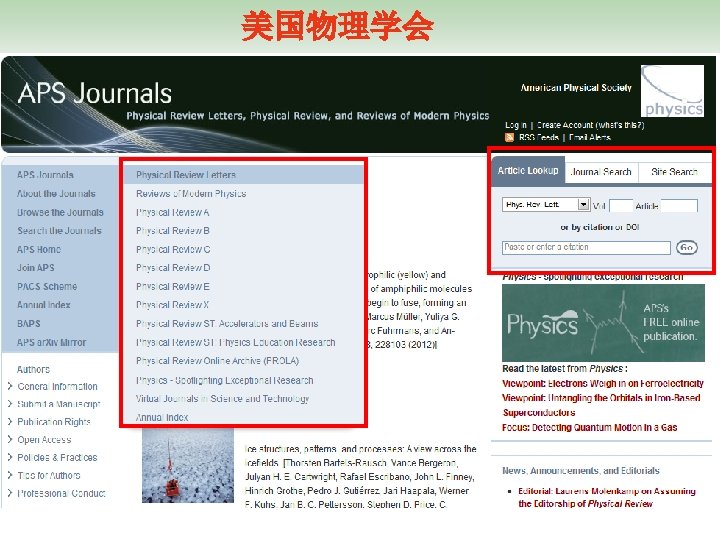Click the what's this? link
This screenshot has width=720, height=540.
pyautogui.click(x=620, y=125)
